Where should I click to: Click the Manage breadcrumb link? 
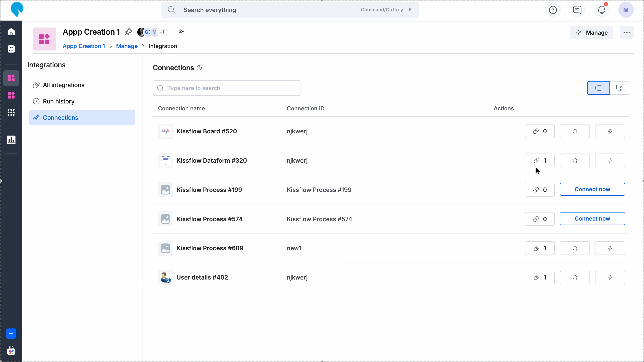click(127, 46)
